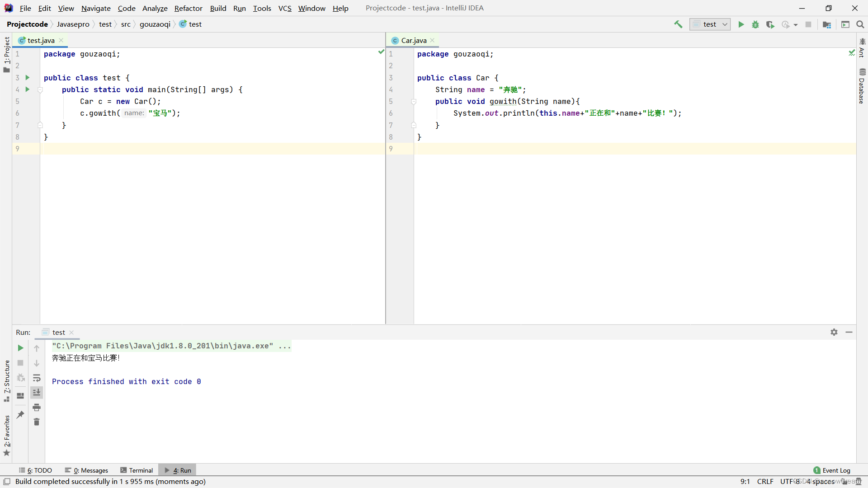Open the line separator CRLF selector
Screen dimensions: 868x488
pos(765,482)
